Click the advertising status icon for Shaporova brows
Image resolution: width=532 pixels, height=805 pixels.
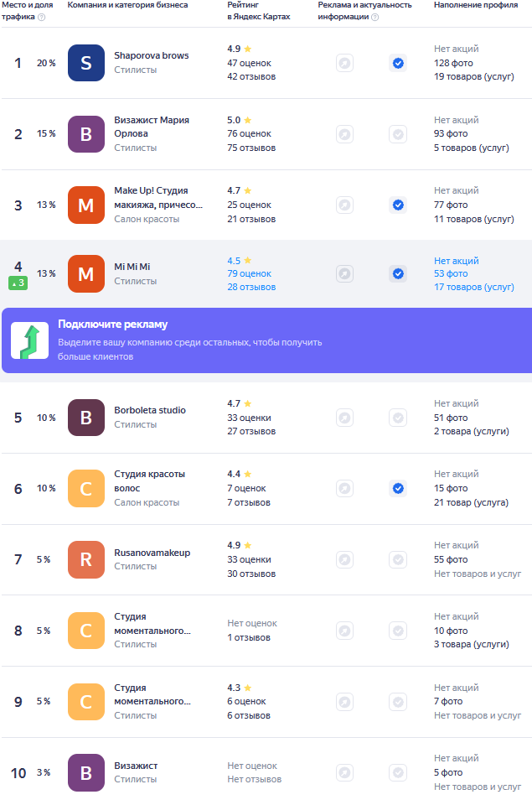click(344, 63)
